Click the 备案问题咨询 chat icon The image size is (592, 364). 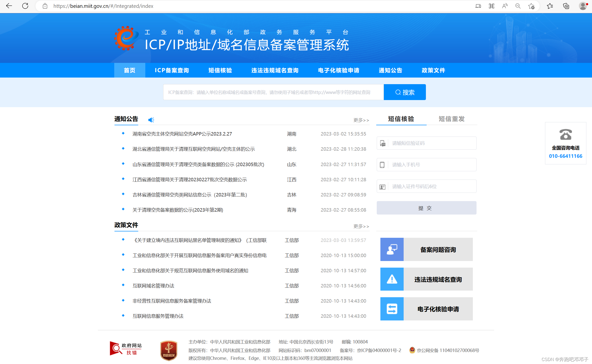point(392,249)
